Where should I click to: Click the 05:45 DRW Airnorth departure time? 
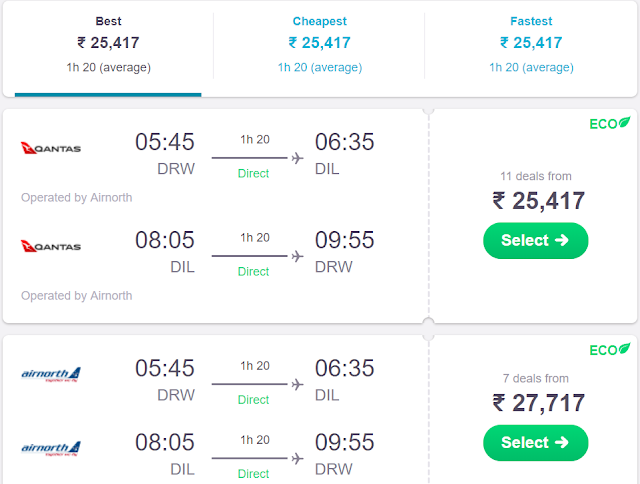[x=165, y=369]
